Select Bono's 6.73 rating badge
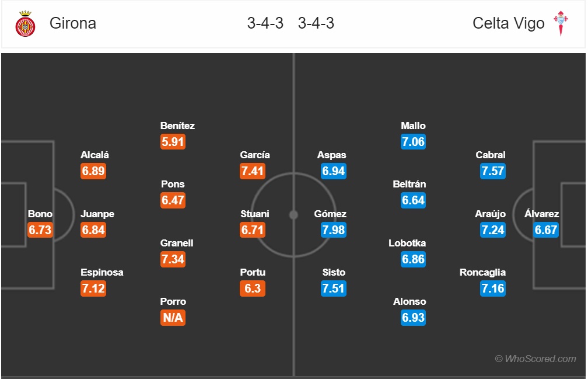This screenshot has height=379, width=588. pyautogui.click(x=40, y=230)
